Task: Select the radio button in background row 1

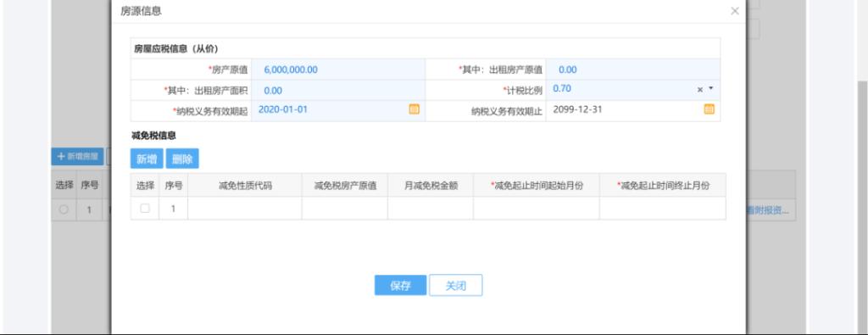Action: [64, 209]
